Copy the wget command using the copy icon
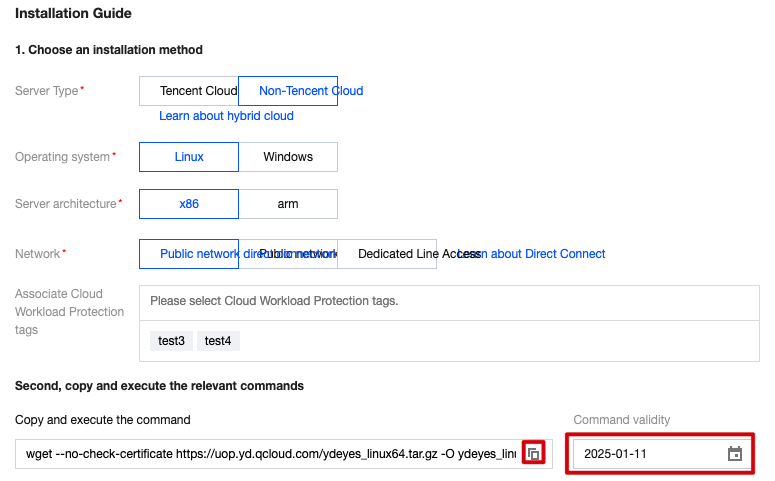Image resolution: width=775 pixels, height=481 pixels. click(x=534, y=454)
